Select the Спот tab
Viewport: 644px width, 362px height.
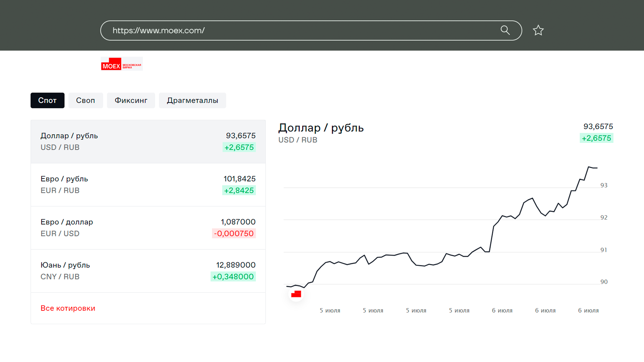(x=47, y=101)
